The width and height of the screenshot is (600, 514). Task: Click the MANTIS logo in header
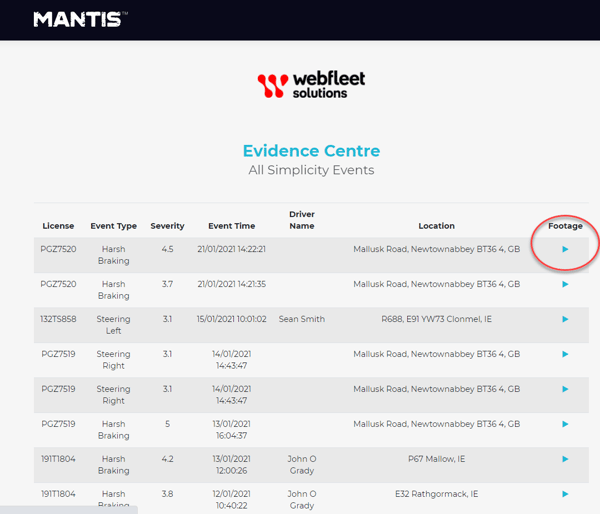pos(80,19)
